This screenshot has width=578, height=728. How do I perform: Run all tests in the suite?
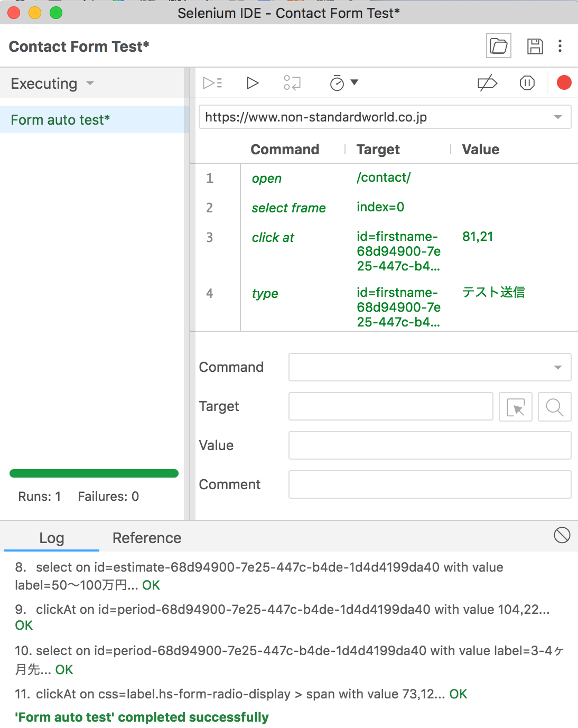click(x=212, y=83)
